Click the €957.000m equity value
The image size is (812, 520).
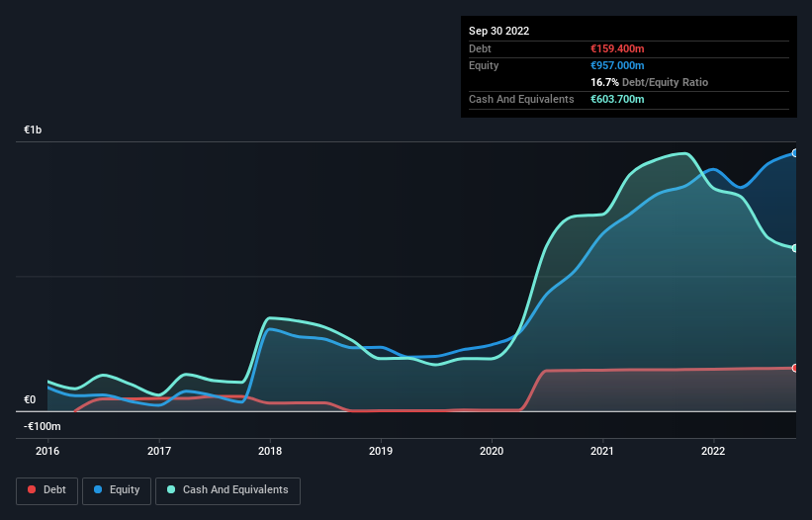click(x=617, y=65)
